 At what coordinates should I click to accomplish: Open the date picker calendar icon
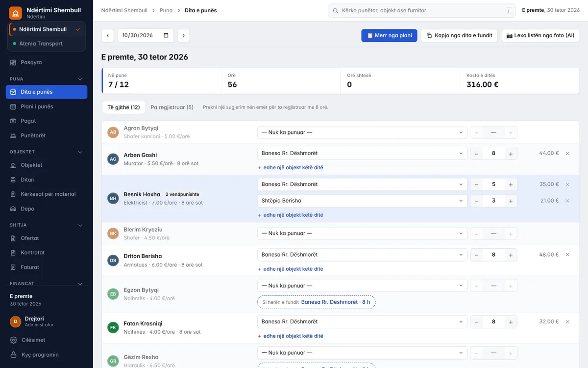coord(166,35)
